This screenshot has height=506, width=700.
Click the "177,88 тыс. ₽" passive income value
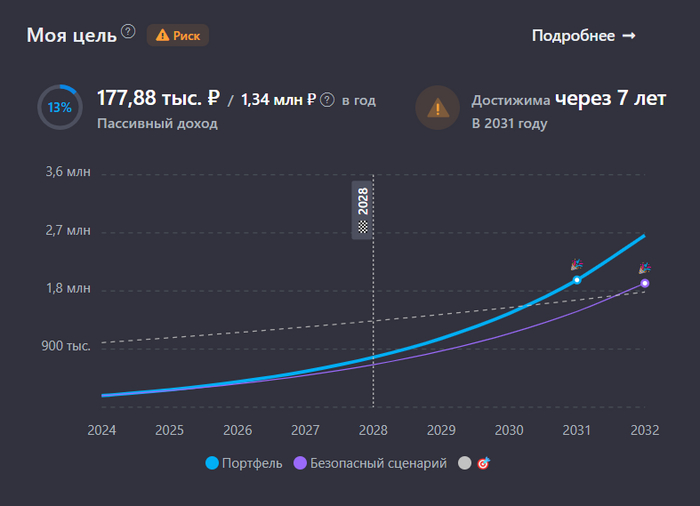pos(158,98)
